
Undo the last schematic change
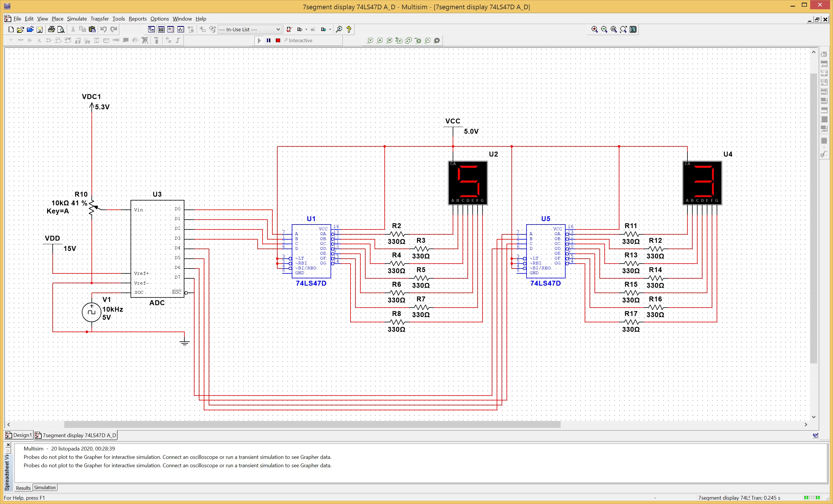pos(104,30)
